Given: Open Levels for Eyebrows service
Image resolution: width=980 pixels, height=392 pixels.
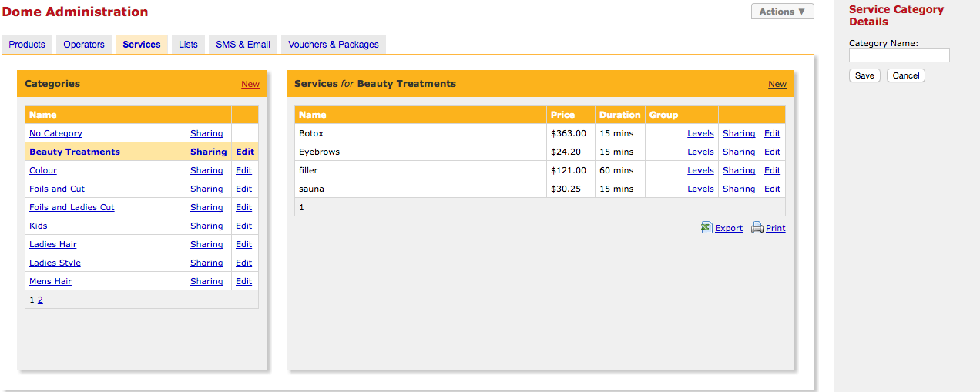Looking at the screenshot, I should pyautogui.click(x=700, y=152).
